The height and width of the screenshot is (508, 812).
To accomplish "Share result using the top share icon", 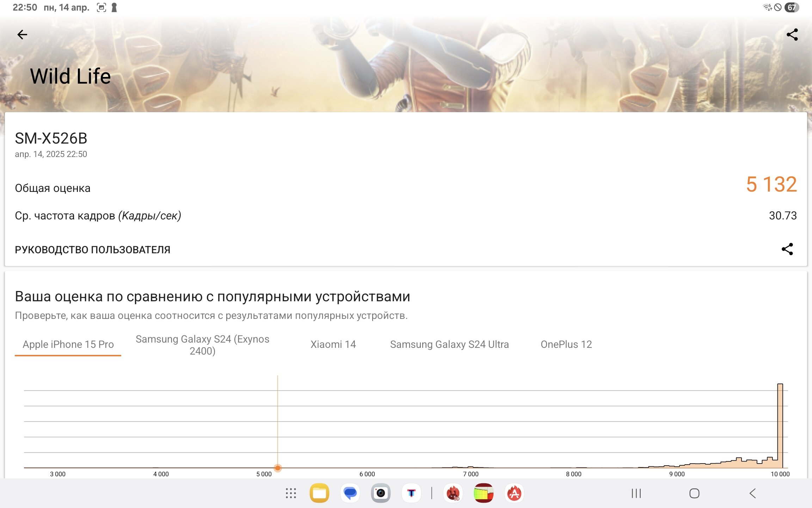I will pyautogui.click(x=792, y=35).
